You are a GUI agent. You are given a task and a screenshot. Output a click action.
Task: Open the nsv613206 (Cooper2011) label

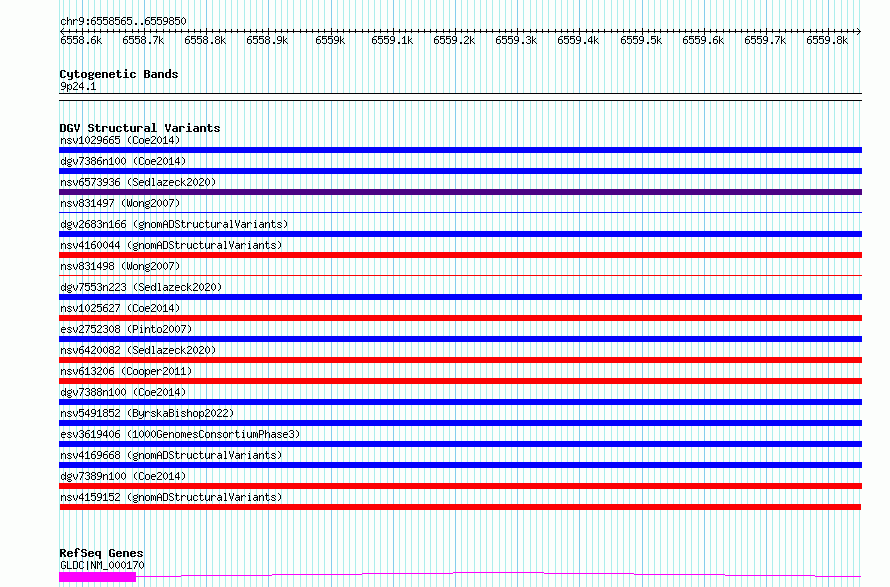point(126,371)
